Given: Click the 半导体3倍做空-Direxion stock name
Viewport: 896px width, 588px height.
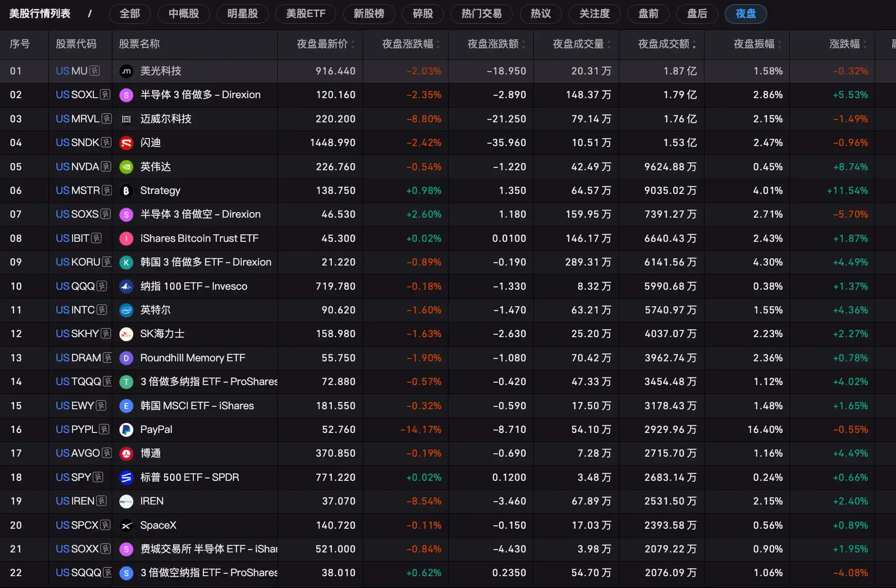Looking at the screenshot, I should [201, 214].
